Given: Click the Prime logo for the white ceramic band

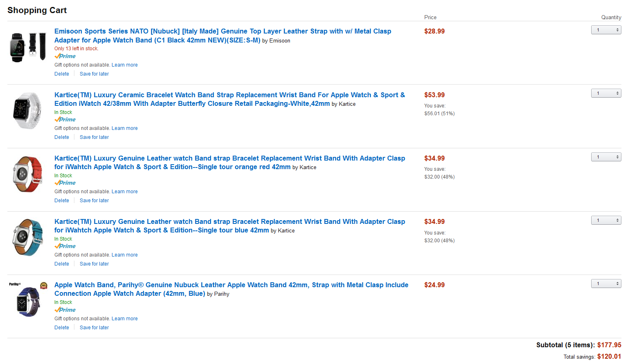Looking at the screenshot, I should (x=65, y=120).
